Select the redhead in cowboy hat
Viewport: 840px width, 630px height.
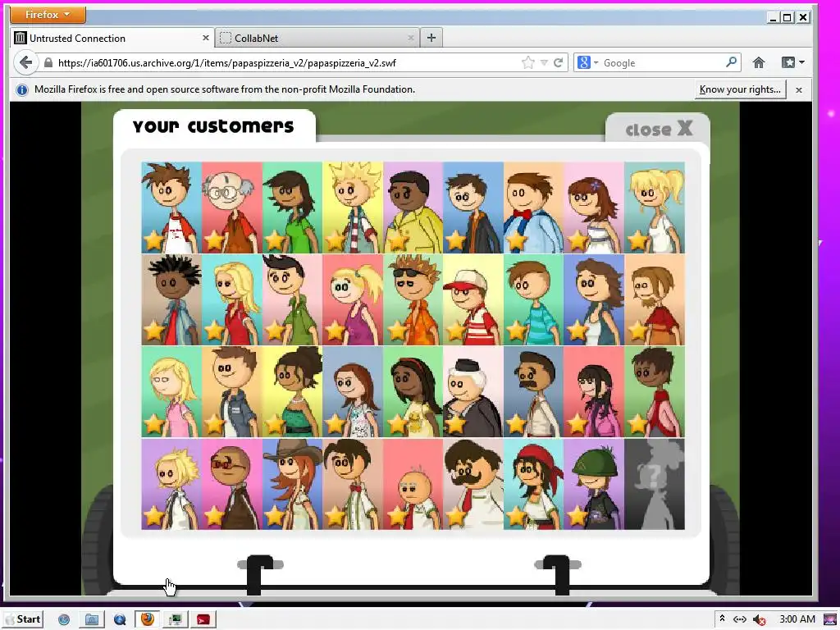[x=293, y=484]
